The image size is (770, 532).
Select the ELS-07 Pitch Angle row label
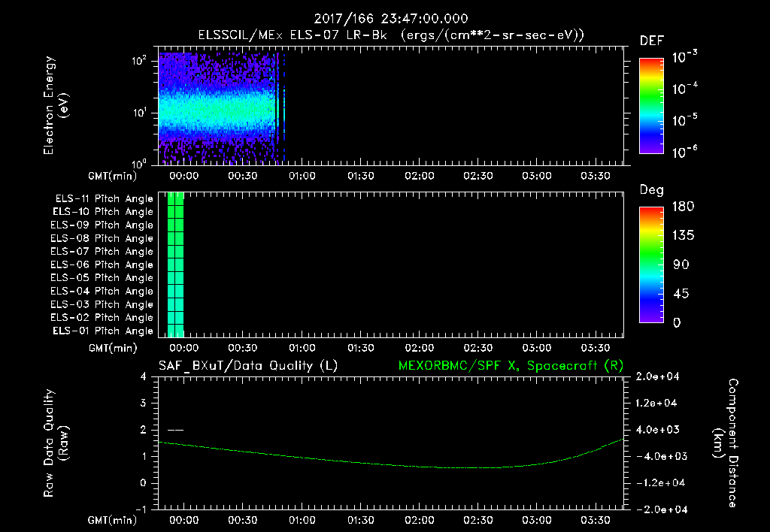coord(102,252)
